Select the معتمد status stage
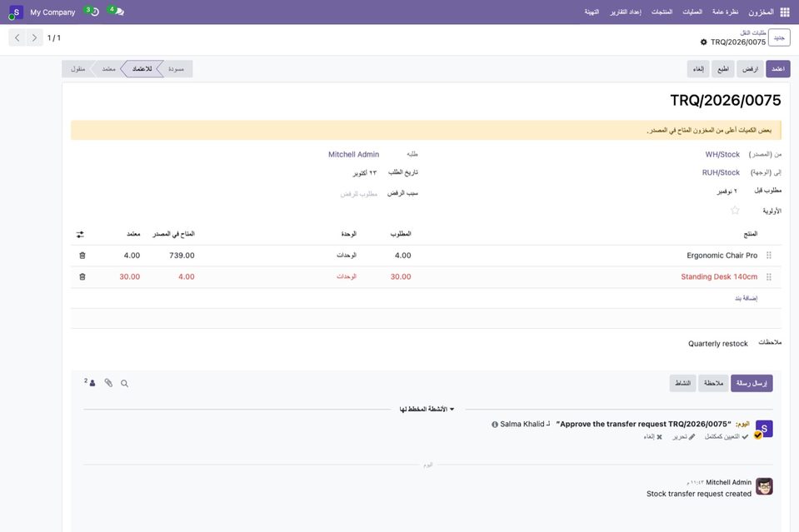This screenshot has height=532, width=799. tap(108, 69)
